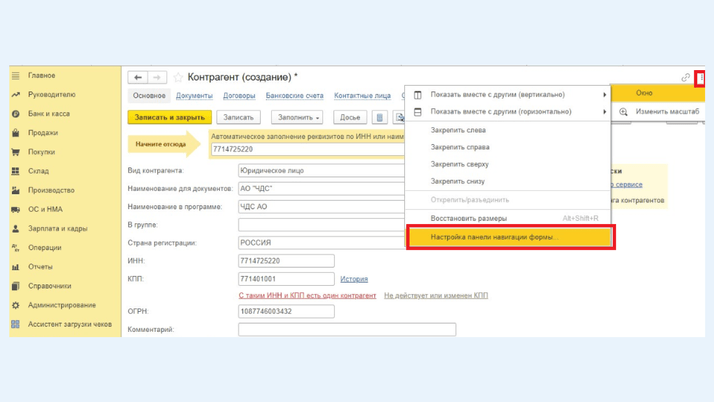
Task: Expand the Заполнить dropdown button
Action: 298,118
